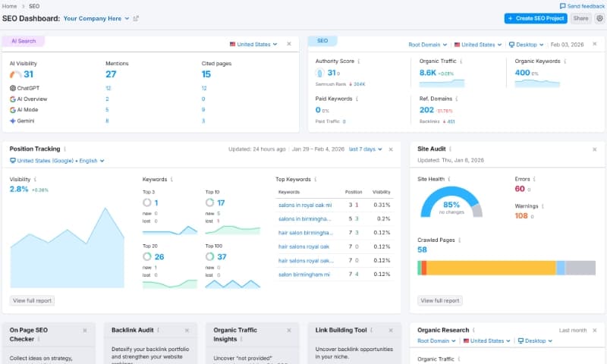607x364 pixels.
Task: Click the Ref. Domains info icon
Action: point(457,99)
